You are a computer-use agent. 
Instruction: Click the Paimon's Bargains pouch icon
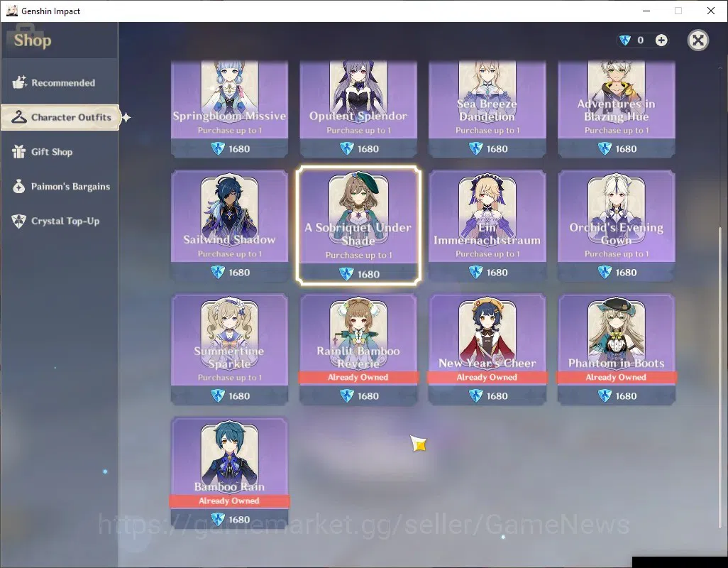pos(18,186)
